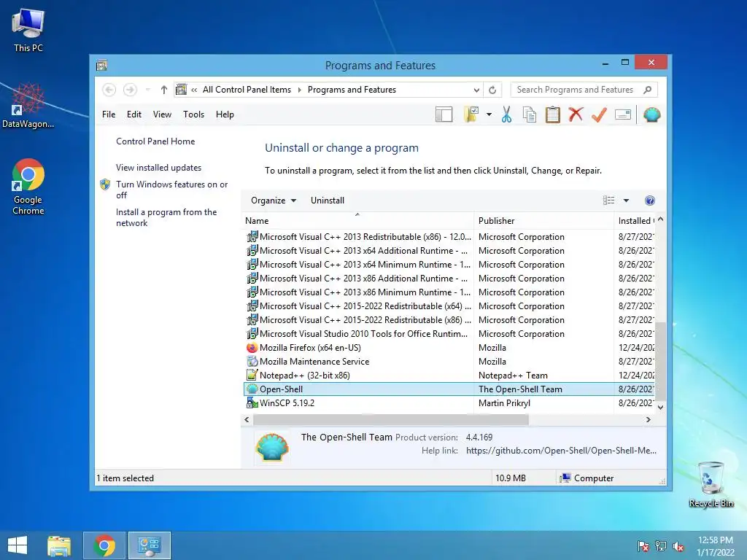
Task: Click the Windows Start button
Action: pyautogui.click(x=18, y=545)
